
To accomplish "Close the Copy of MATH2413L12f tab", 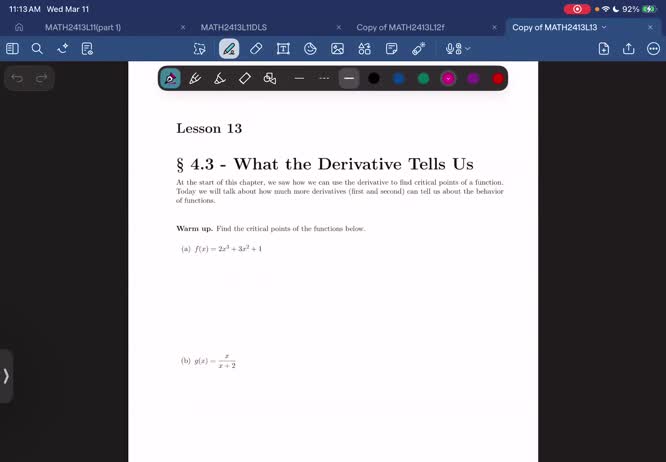I will pyautogui.click(x=494, y=27).
